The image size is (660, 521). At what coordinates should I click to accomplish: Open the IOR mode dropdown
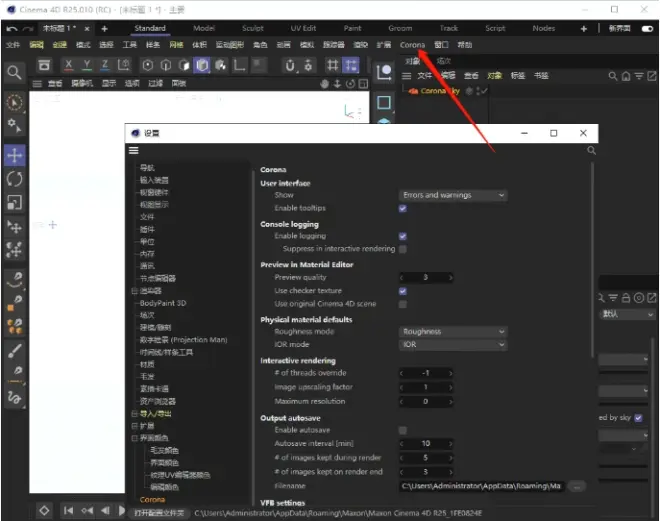(x=453, y=344)
